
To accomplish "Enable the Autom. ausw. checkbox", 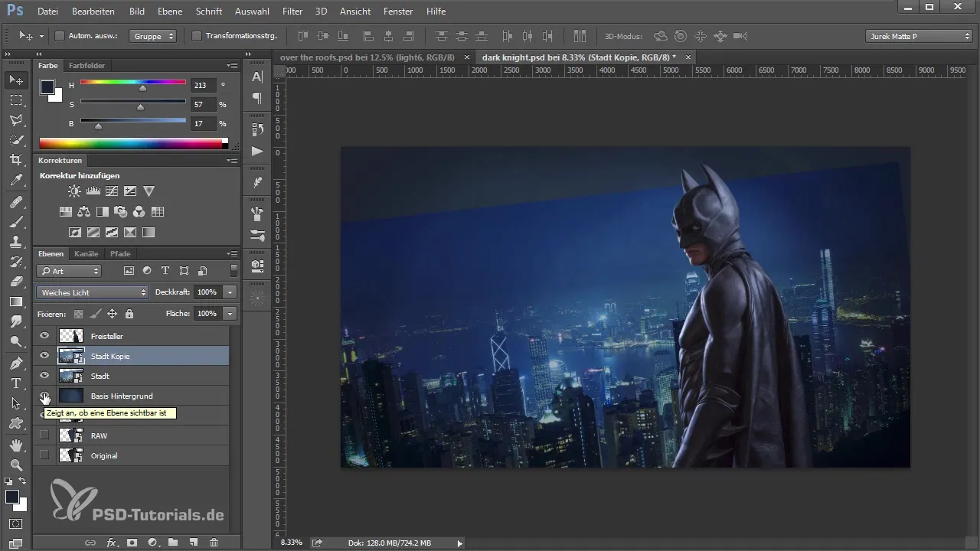I will [60, 35].
